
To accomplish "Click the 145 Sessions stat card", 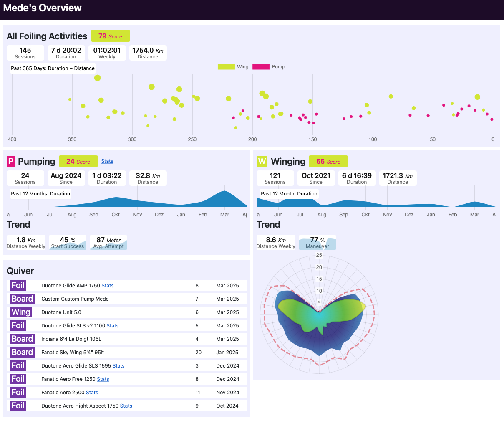I will [25, 53].
